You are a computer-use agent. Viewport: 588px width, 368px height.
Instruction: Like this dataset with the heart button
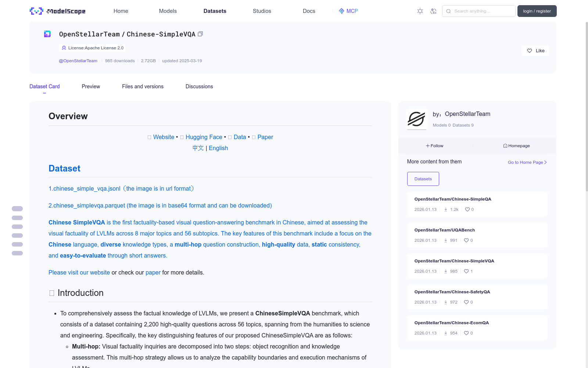tap(535, 51)
